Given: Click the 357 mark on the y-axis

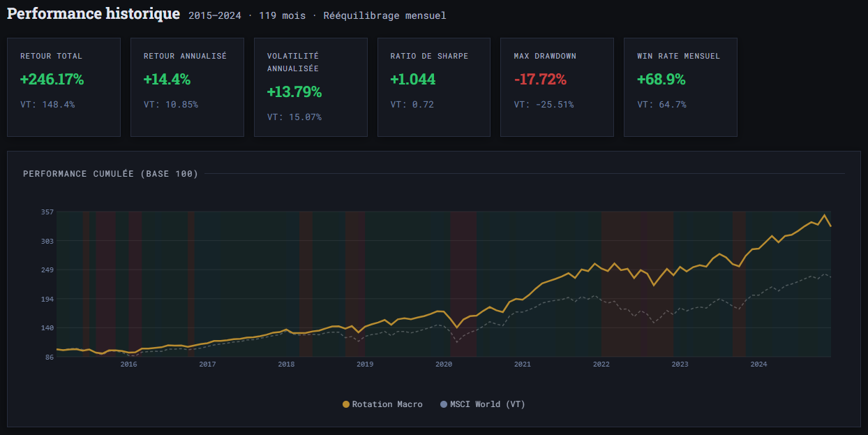Looking at the screenshot, I should 47,214.
